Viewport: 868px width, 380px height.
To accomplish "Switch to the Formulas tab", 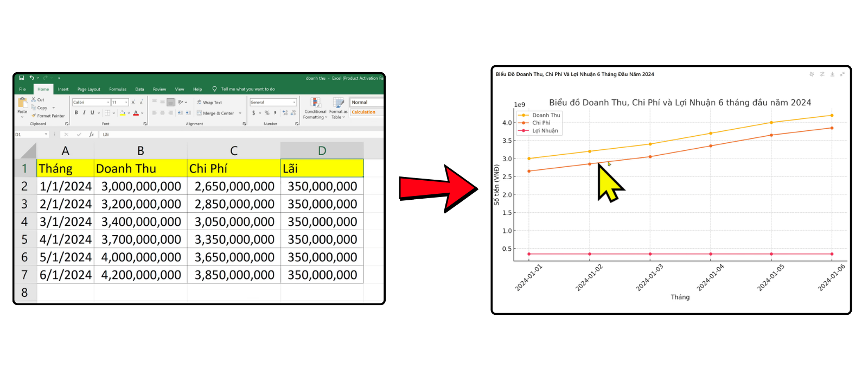I will (118, 89).
